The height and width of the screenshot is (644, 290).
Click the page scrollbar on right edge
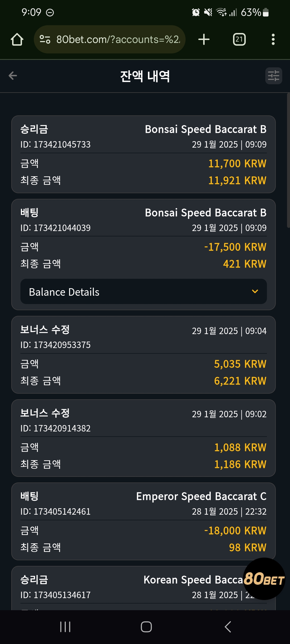[x=288, y=160]
